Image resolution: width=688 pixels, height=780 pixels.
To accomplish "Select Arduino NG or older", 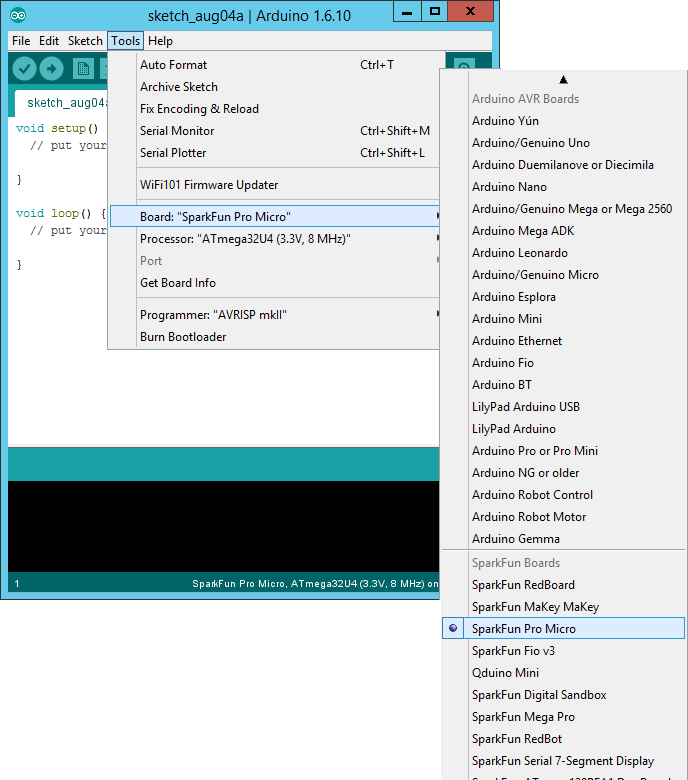I will tap(563, 473).
